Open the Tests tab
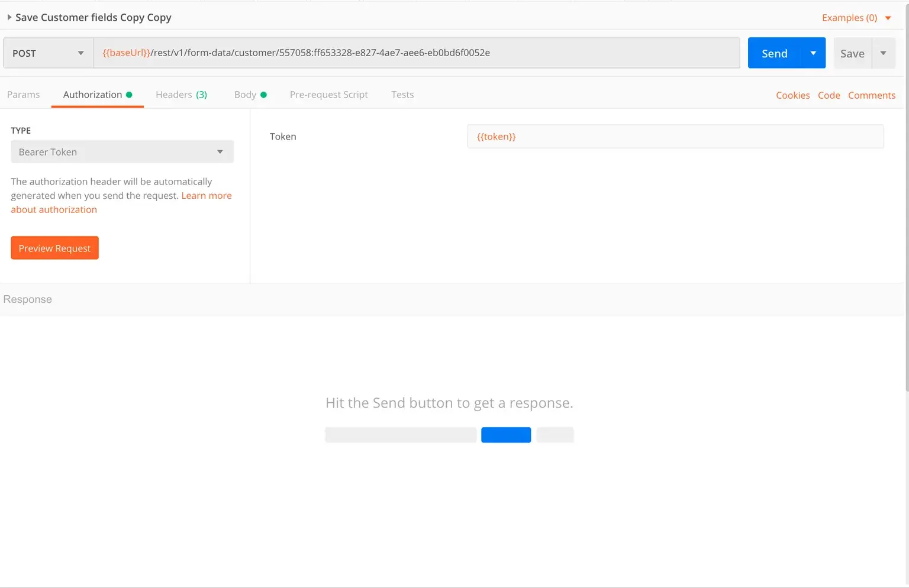 [x=402, y=95]
